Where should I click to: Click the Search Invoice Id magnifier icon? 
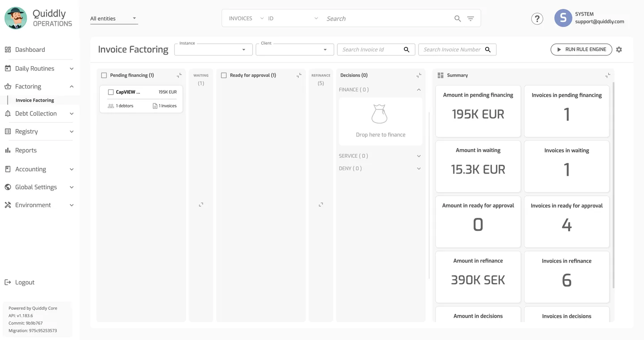[x=407, y=50]
